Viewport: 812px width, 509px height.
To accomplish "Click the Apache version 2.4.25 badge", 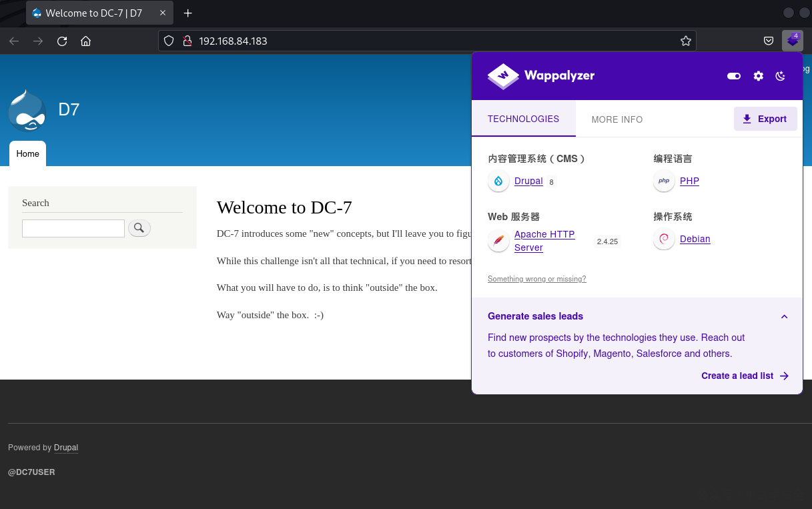I will 607,241.
